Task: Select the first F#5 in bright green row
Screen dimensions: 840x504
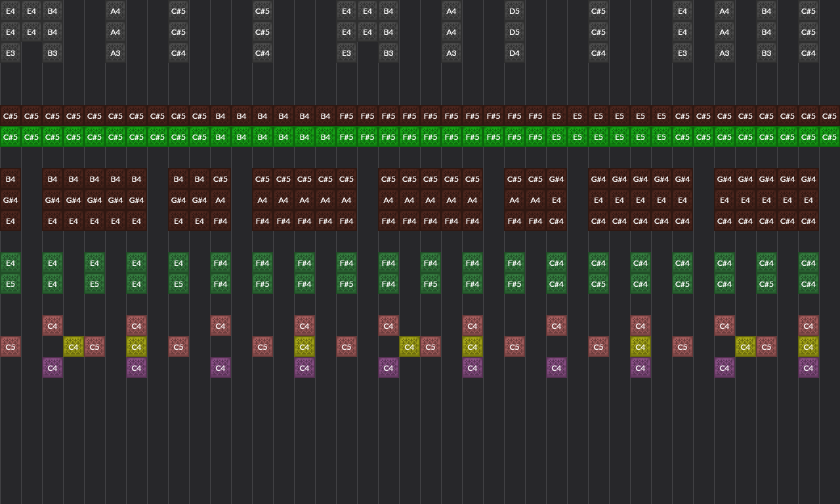Action: coord(346,137)
